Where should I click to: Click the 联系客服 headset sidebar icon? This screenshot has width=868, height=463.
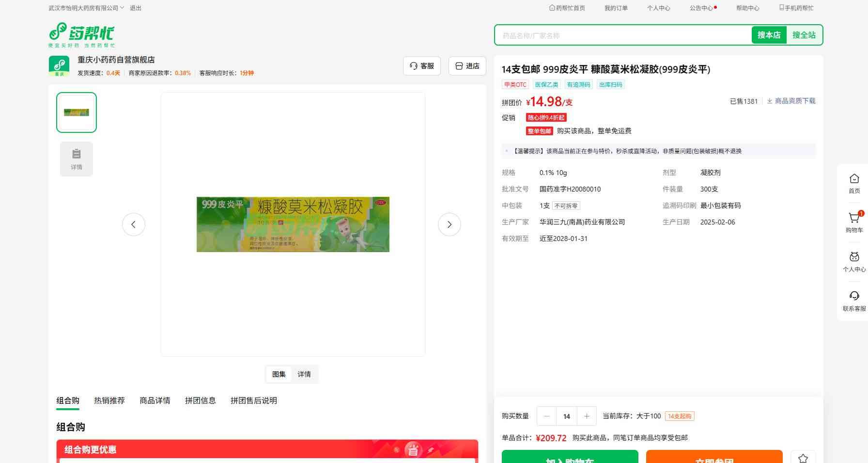(854, 297)
